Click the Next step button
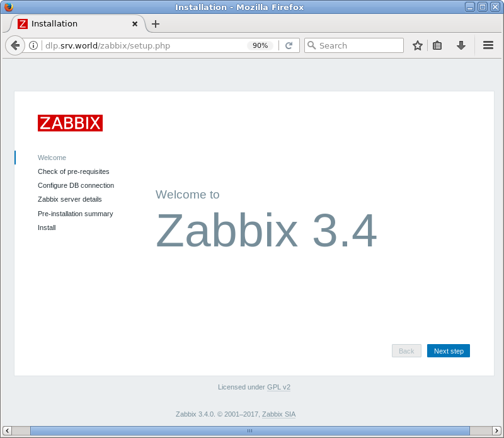The image size is (504, 438). (x=449, y=351)
